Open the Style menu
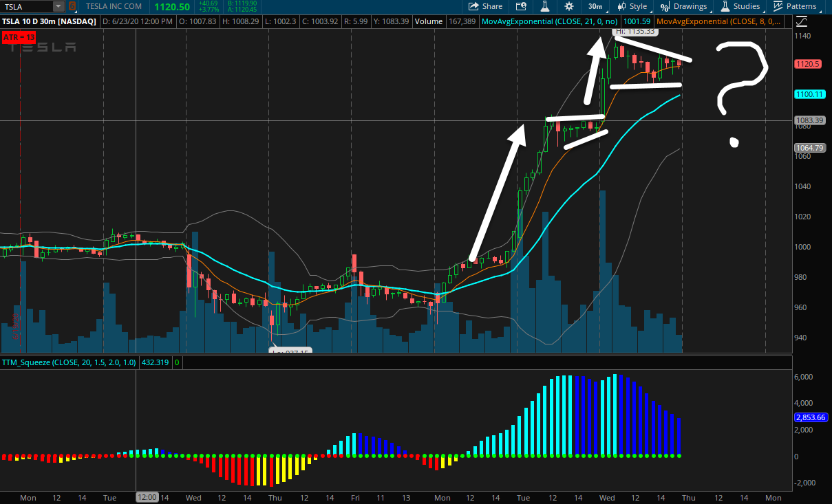Screen dimensions: 832x504 pos(632,6)
